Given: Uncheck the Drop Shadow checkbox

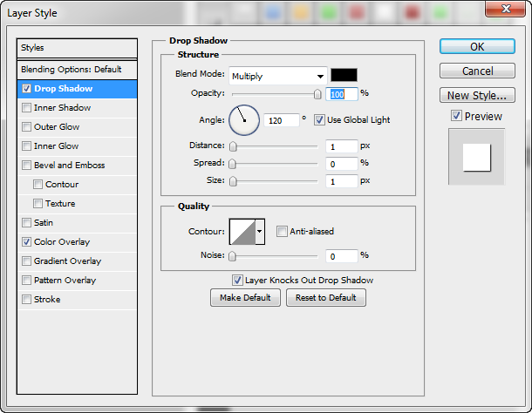Looking at the screenshot, I should tap(26, 89).
